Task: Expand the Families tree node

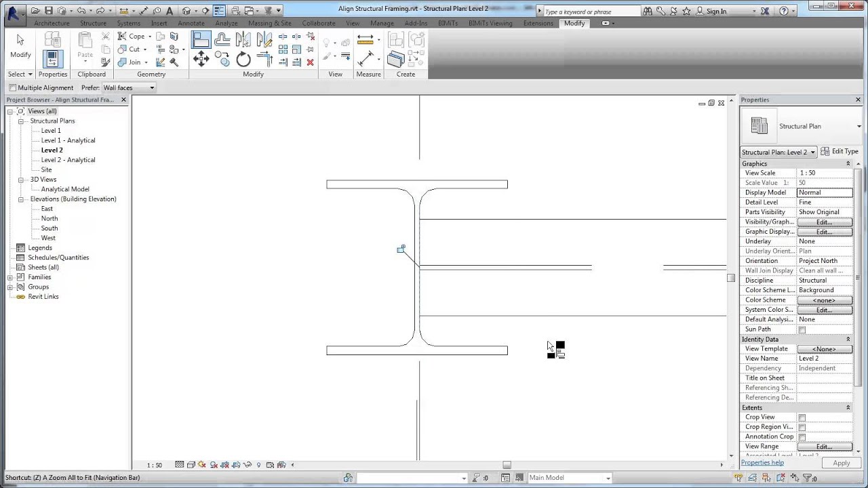Action: click(x=10, y=277)
